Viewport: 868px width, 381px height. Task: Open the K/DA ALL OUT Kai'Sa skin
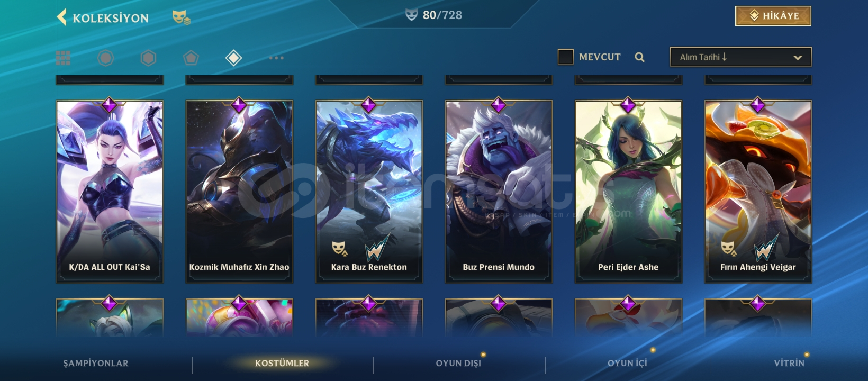[110, 191]
